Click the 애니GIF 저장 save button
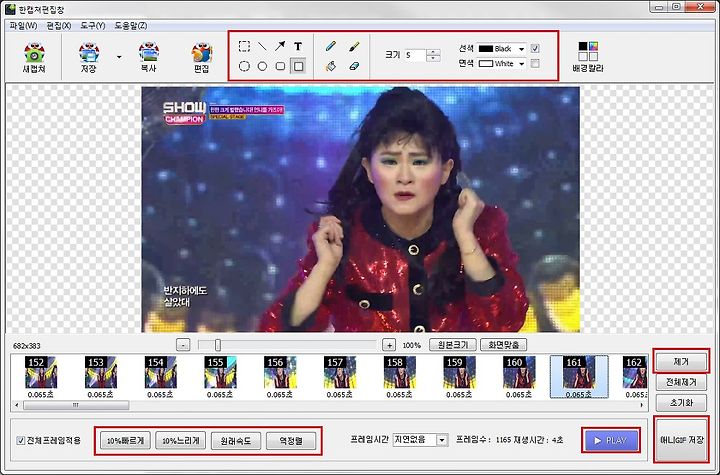The image size is (720, 475). pos(681,440)
